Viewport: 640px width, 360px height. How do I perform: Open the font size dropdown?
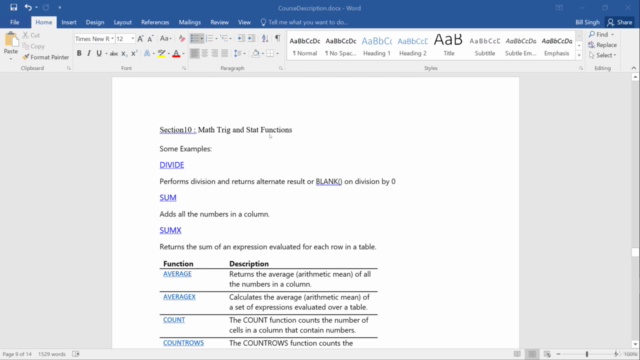(132, 38)
